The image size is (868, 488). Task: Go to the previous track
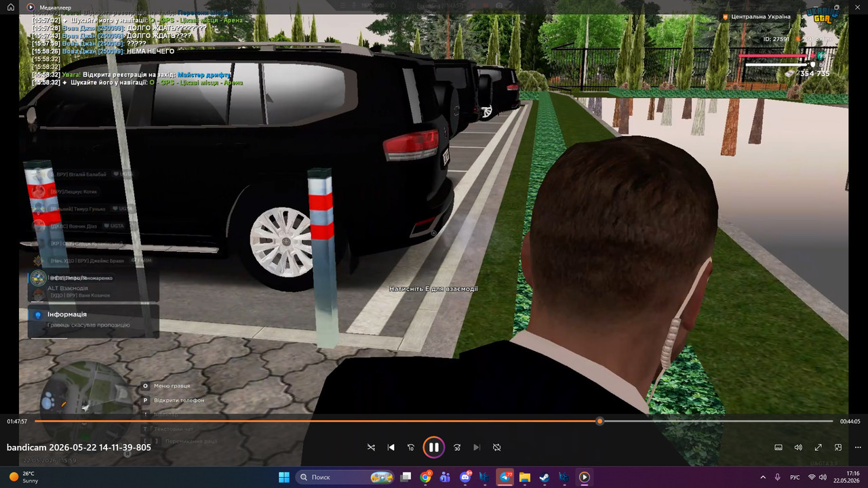pos(391,447)
